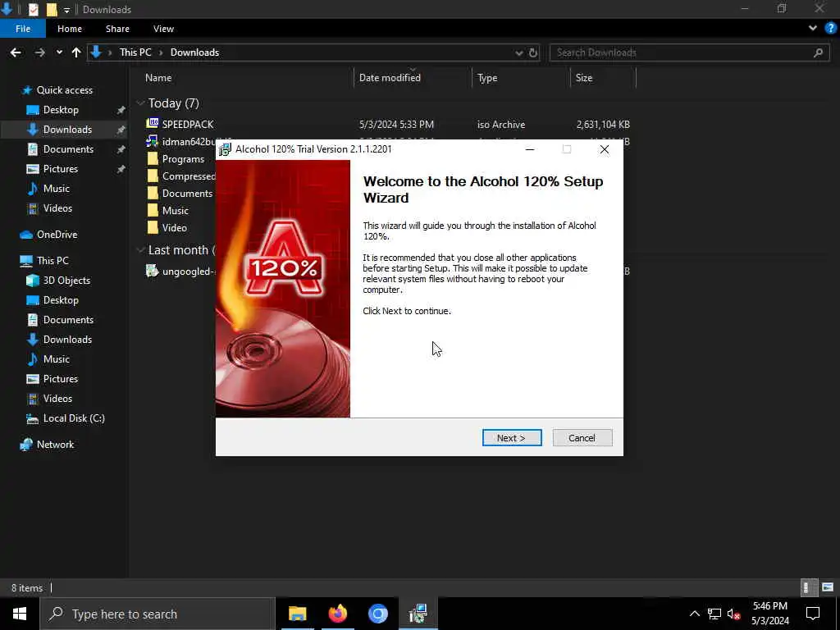The image size is (840, 630).
Task: Click Next to continue Alcohol 120% setup
Action: [512, 438]
